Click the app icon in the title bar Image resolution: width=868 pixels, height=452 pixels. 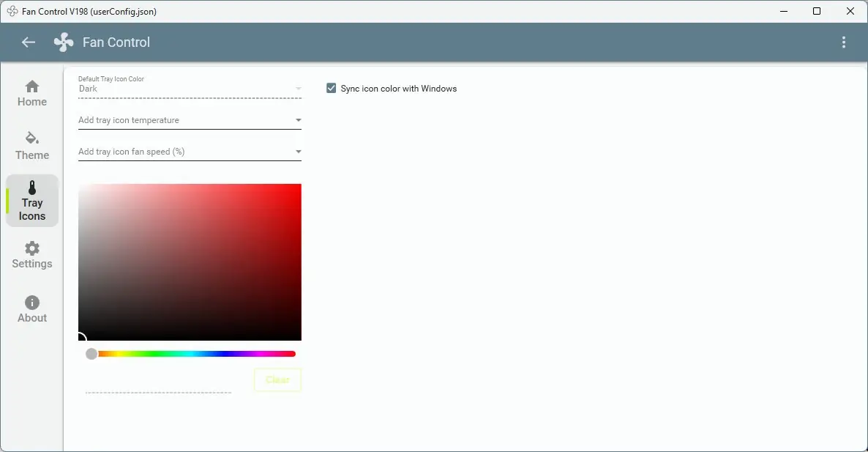pyautogui.click(x=12, y=11)
